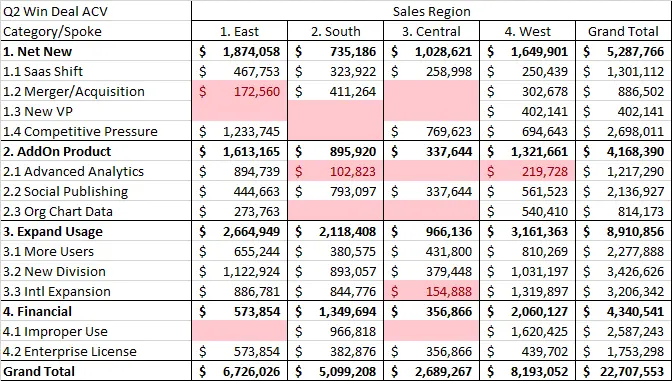This screenshot has width=672, height=381.
Task: Click the '1.4 Competitive Pressure' row label
Action: pyautogui.click(x=96, y=131)
